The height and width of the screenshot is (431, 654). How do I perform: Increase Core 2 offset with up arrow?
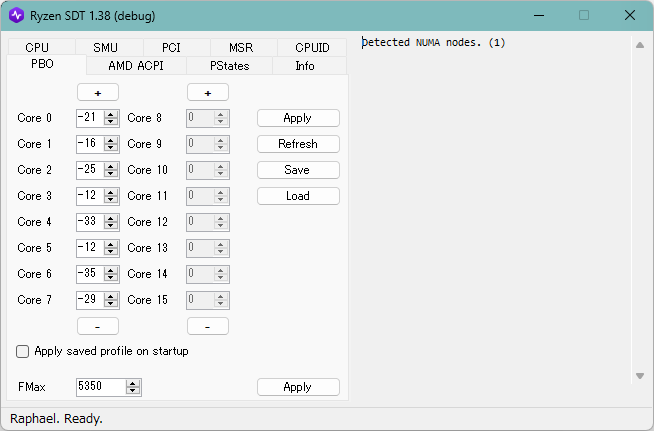(x=111, y=166)
